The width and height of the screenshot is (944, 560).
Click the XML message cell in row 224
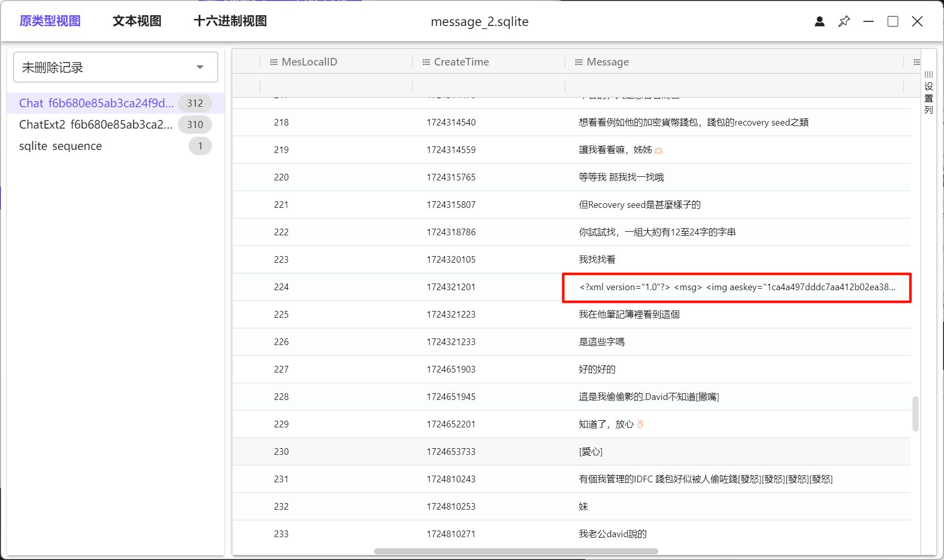click(736, 287)
